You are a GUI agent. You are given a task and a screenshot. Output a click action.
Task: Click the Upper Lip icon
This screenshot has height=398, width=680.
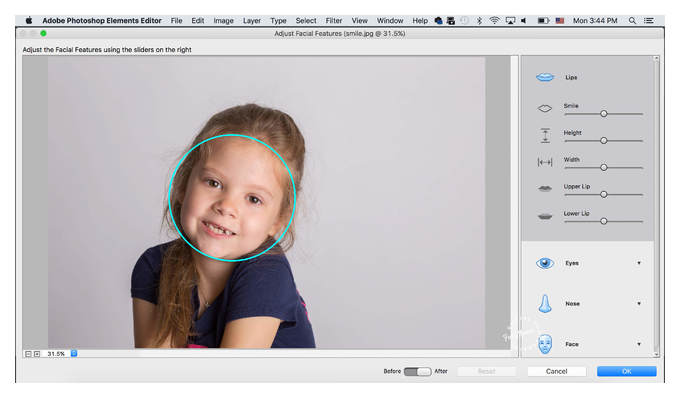tap(545, 189)
